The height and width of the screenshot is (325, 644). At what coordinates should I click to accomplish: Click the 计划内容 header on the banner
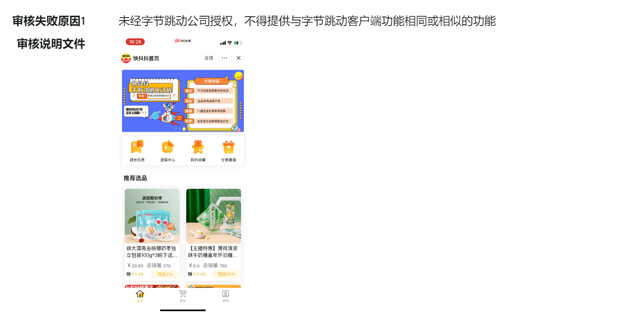pyautogui.click(x=212, y=81)
